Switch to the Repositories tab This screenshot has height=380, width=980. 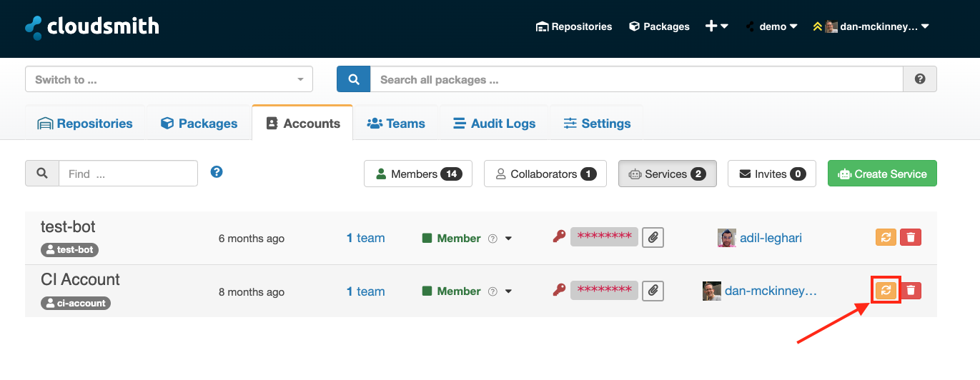85,123
